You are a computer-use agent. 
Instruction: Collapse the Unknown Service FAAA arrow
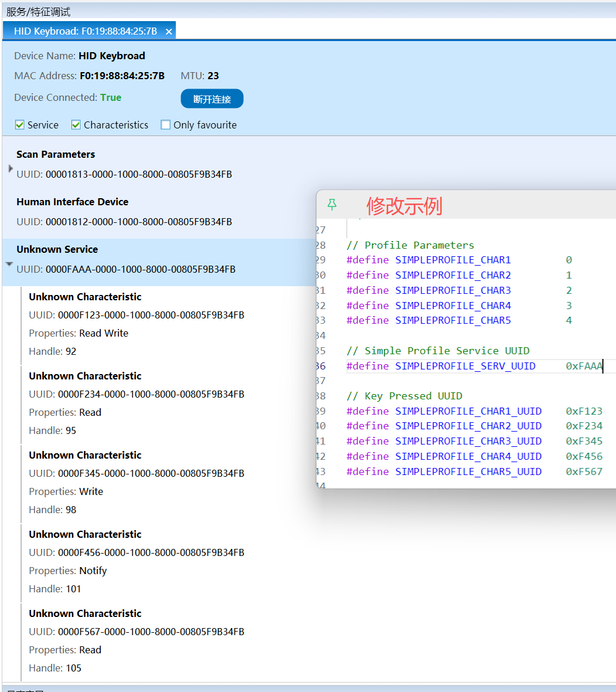(9, 264)
